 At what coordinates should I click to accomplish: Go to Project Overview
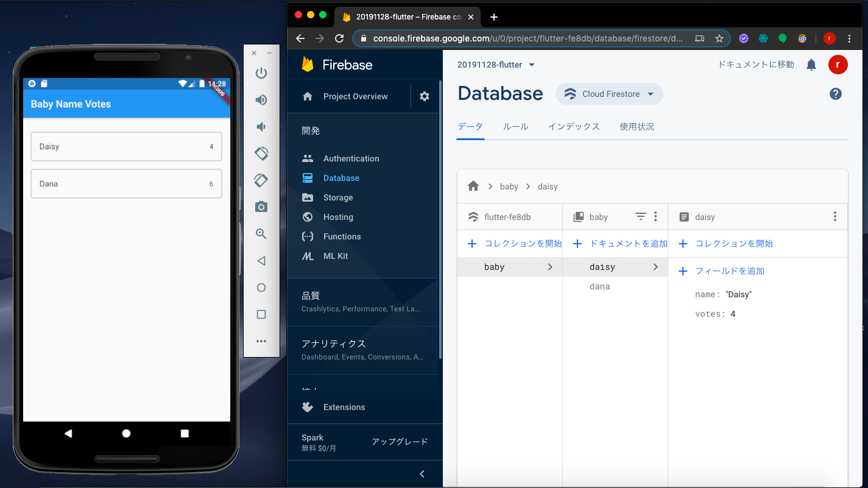345,96
